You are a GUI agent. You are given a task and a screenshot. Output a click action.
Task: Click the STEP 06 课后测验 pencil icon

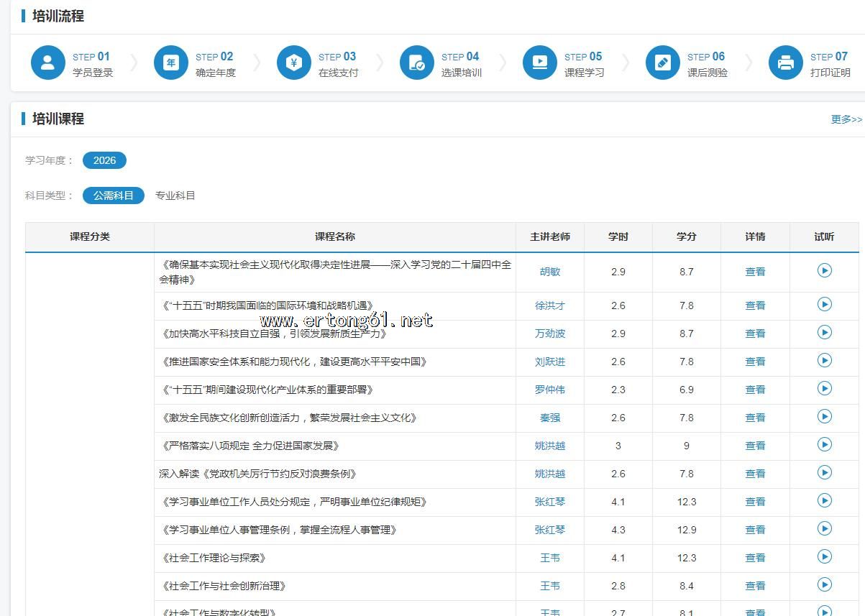[663, 63]
